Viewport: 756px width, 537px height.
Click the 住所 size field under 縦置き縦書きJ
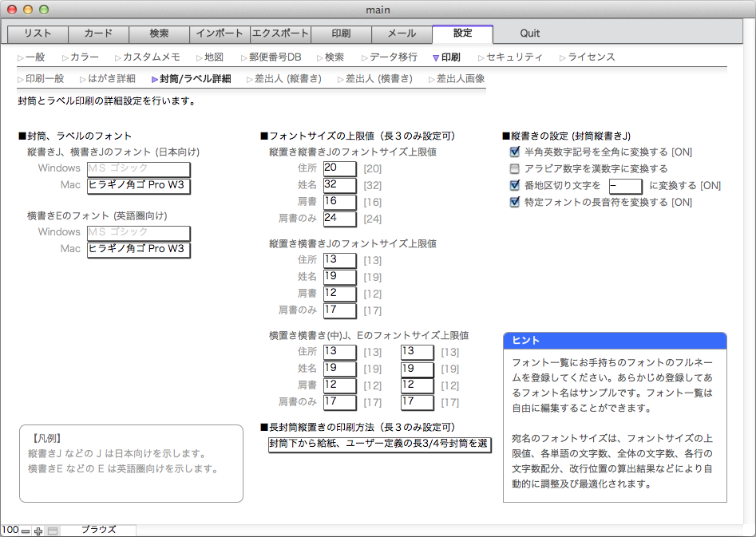339,168
